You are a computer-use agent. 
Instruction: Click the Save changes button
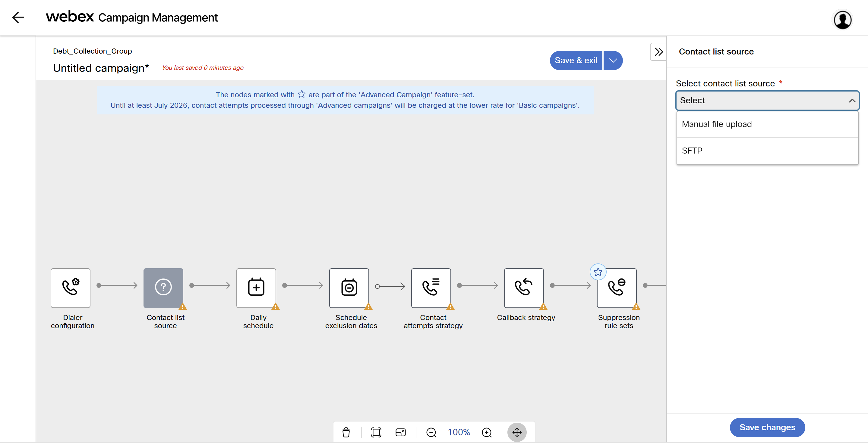(x=767, y=427)
